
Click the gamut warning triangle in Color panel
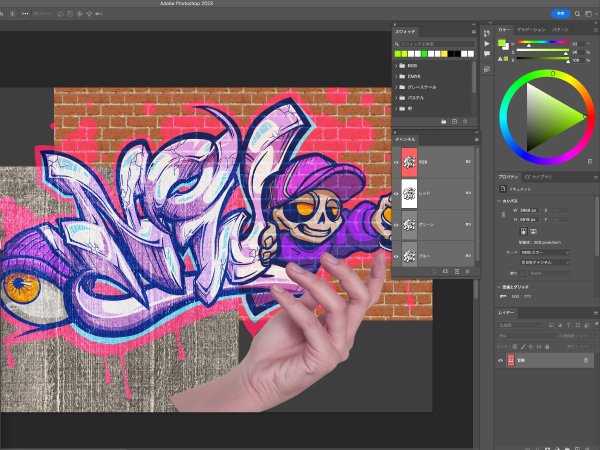click(500, 59)
